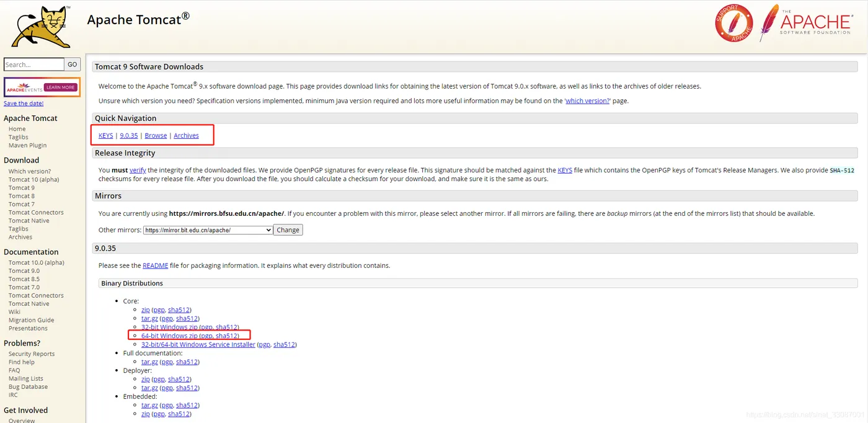Screen dimensions: 868x423
Task: Open Wiki in Documentation sidebar
Action: coord(14,312)
